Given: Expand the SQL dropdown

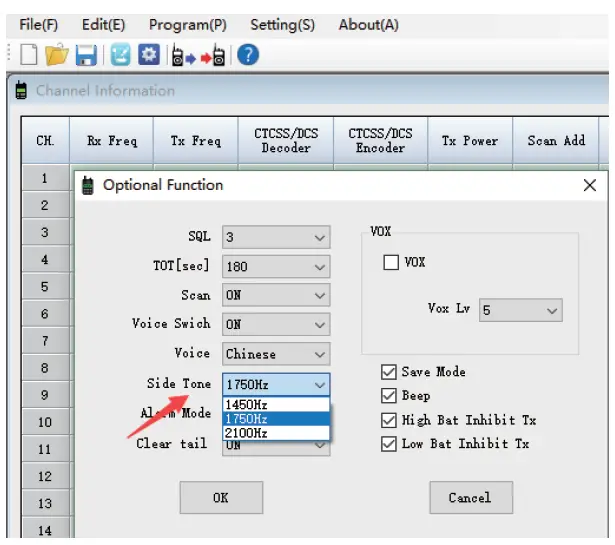Looking at the screenshot, I should point(276,237).
